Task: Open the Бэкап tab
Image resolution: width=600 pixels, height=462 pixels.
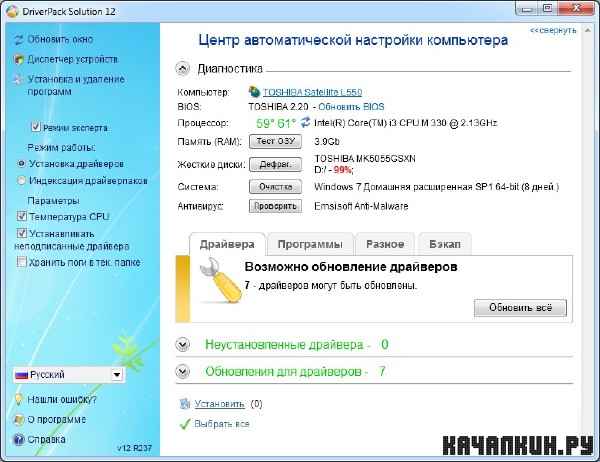Action: [445, 244]
